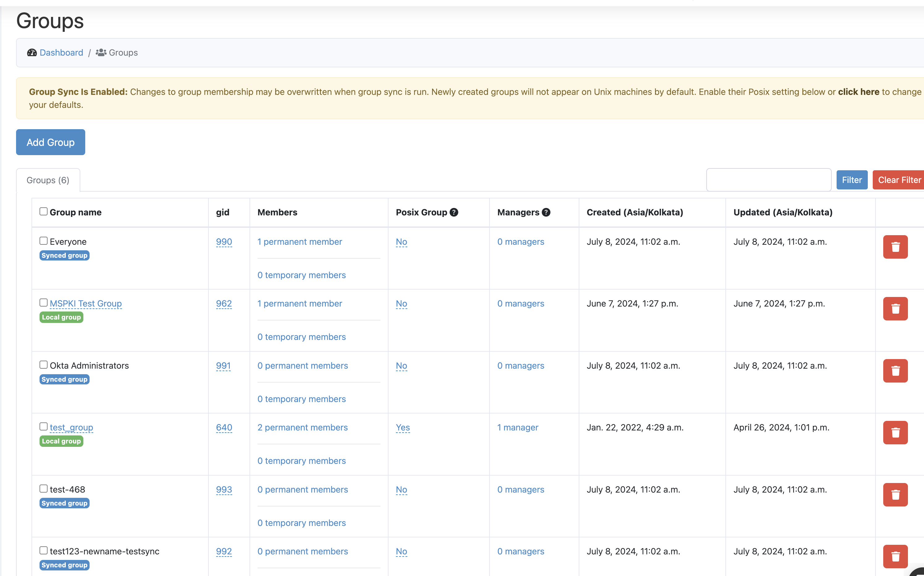Open Everyone's 0 managers link
The height and width of the screenshot is (576, 924).
click(520, 242)
